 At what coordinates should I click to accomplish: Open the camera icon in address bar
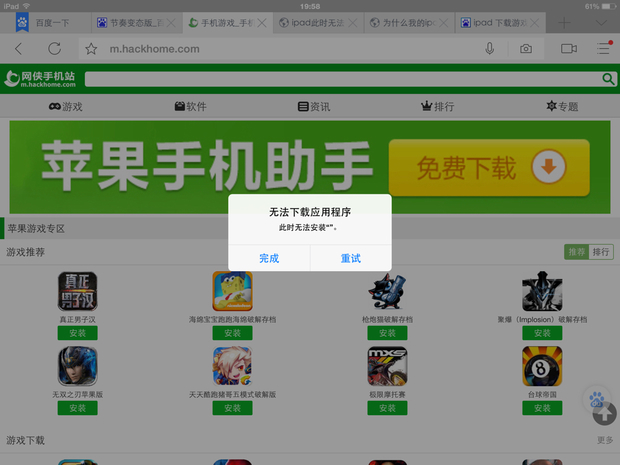click(x=525, y=49)
